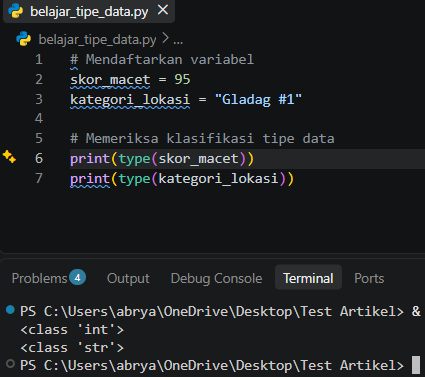This screenshot has height=377, width=425.
Task: Click the first PS prompt path in terminal
Action: click(x=212, y=312)
